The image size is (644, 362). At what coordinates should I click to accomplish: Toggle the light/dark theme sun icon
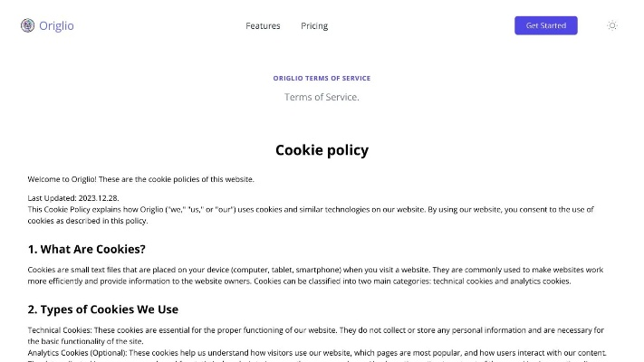[611, 25]
